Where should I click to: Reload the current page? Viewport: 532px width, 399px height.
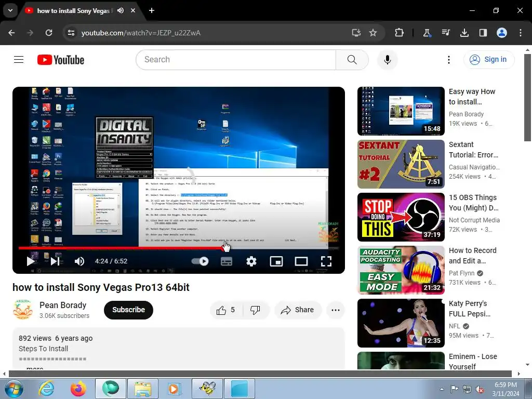click(x=49, y=33)
